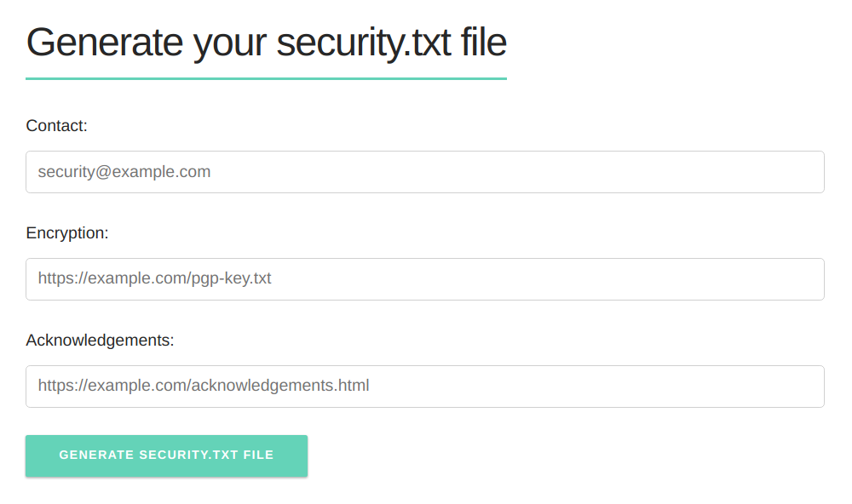Click the Contact label
Screen dimensions: 852x504
(57, 126)
